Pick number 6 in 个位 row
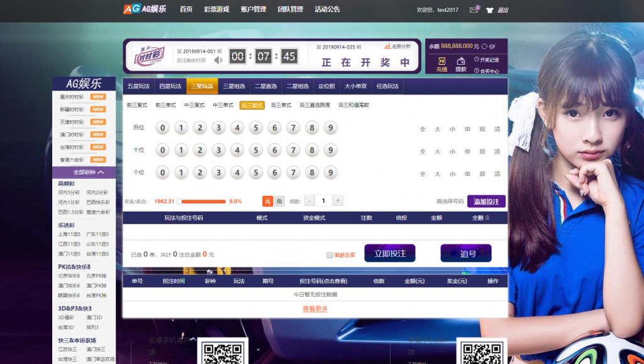The width and height of the screenshot is (644, 364). (x=275, y=173)
